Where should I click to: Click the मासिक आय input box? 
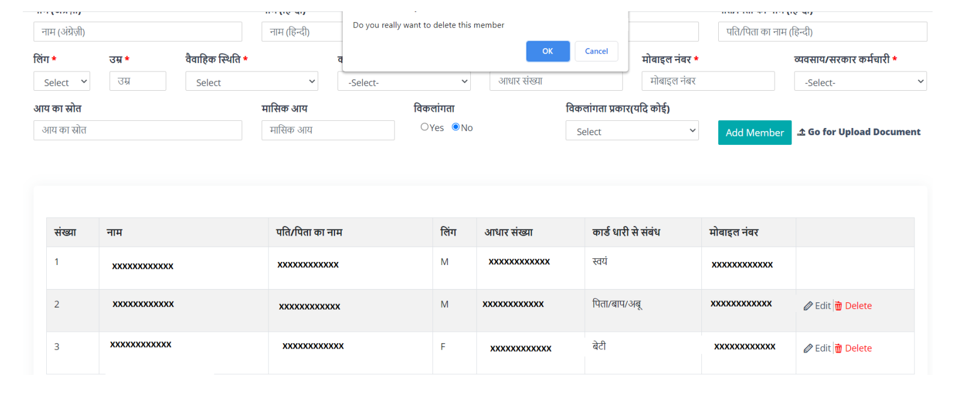point(328,130)
